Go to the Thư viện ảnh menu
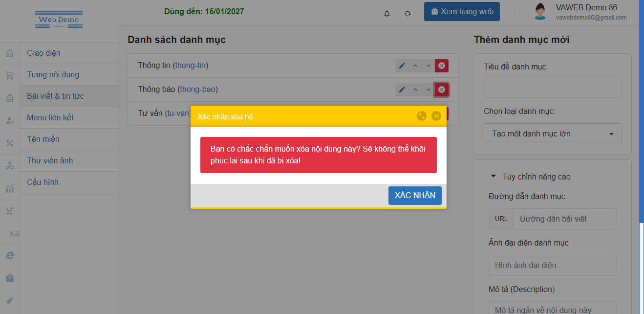 tap(50, 160)
